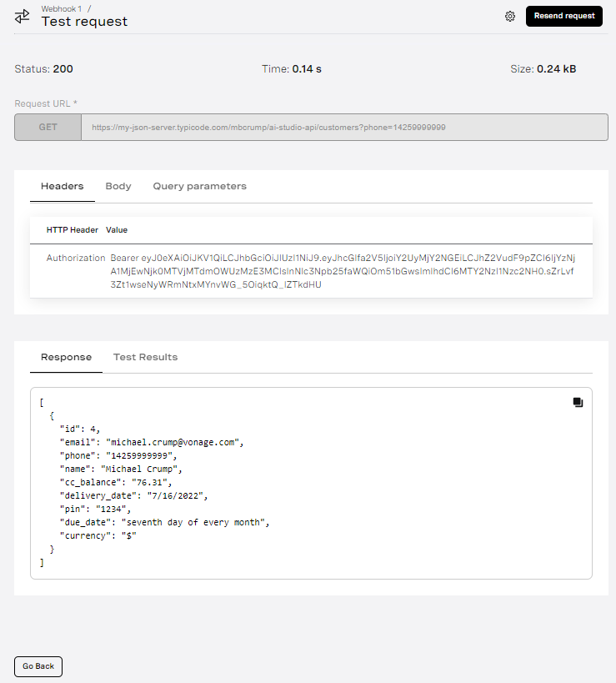Switch to the Body tab
The height and width of the screenshot is (683, 616).
point(118,187)
